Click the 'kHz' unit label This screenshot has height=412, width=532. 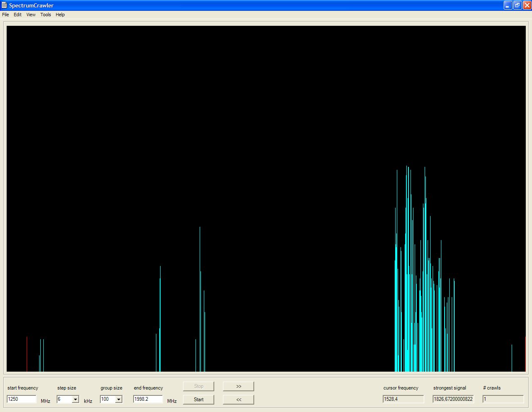point(88,401)
